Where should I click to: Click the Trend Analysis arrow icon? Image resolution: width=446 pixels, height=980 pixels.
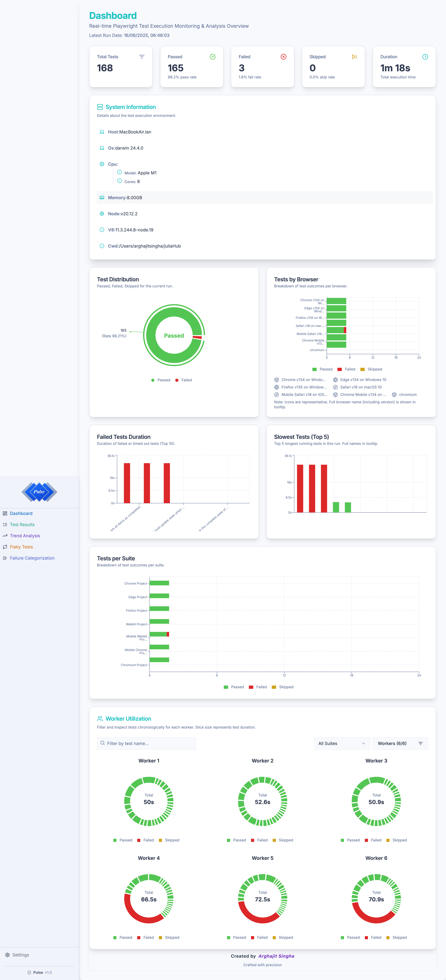[x=5, y=536]
